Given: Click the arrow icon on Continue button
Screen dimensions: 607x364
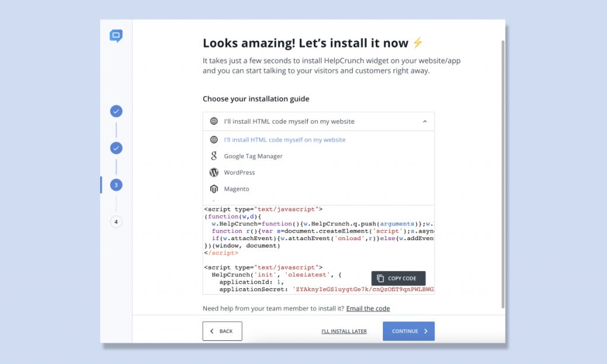Looking at the screenshot, I should coord(426,331).
